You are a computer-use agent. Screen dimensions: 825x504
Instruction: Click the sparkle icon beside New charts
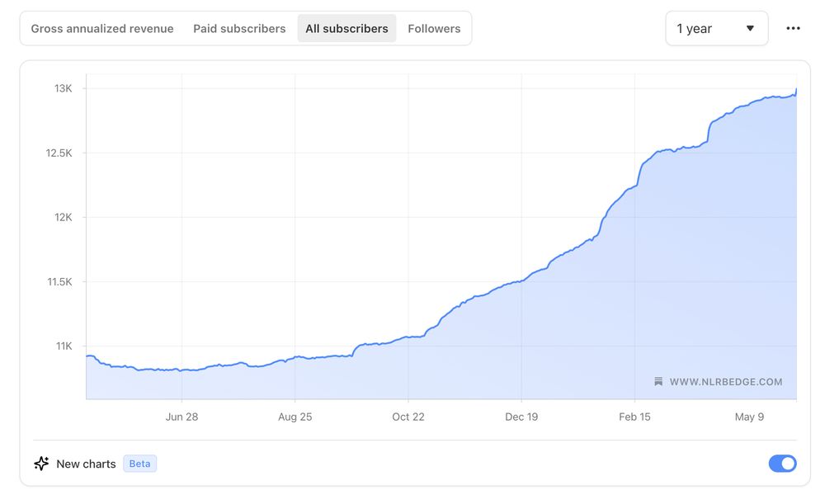(x=41, y=464)
